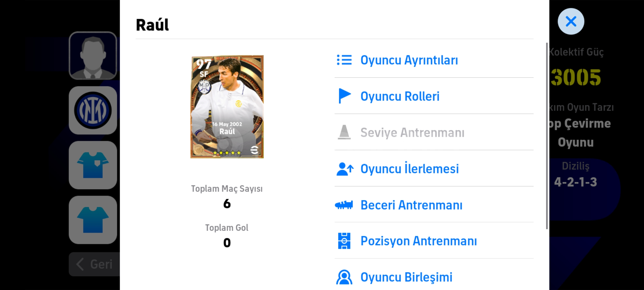Screen dimensions: 644x290
Task: Click the flag icon for Oyuncu Rolleri
Action: click(x=345, y=96)
